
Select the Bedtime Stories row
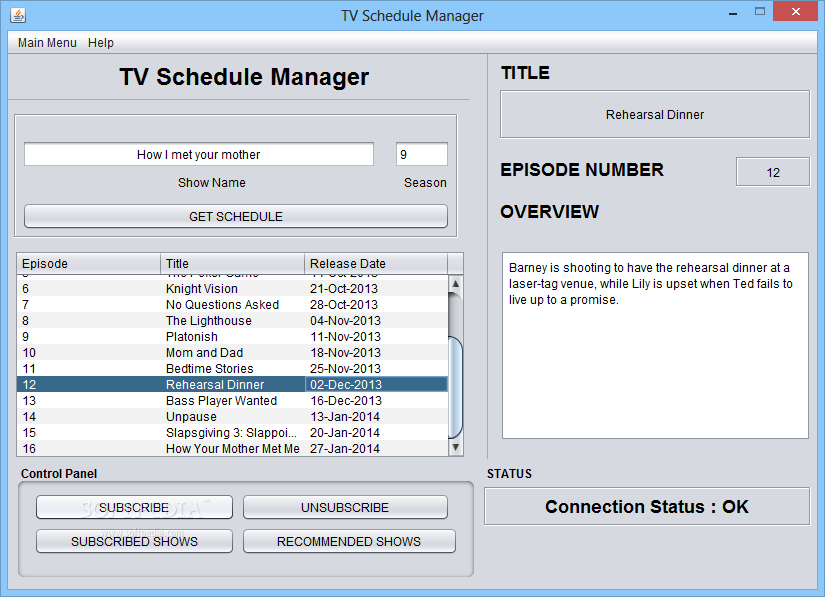point(232,369)
